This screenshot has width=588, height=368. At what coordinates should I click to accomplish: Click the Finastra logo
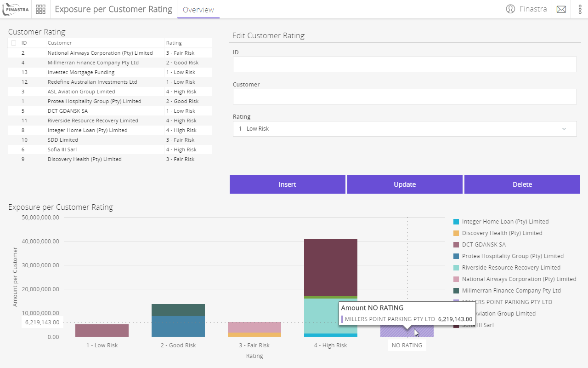click(16, 9)
